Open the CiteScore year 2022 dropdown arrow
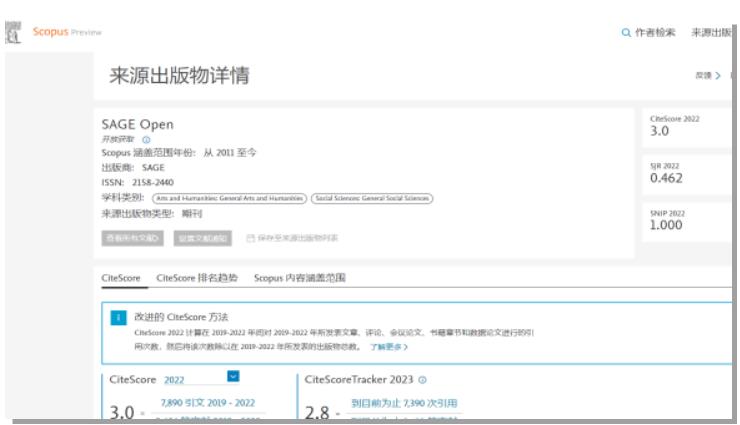The width and height of the screenshot is (740, 425). pos(233,376)
